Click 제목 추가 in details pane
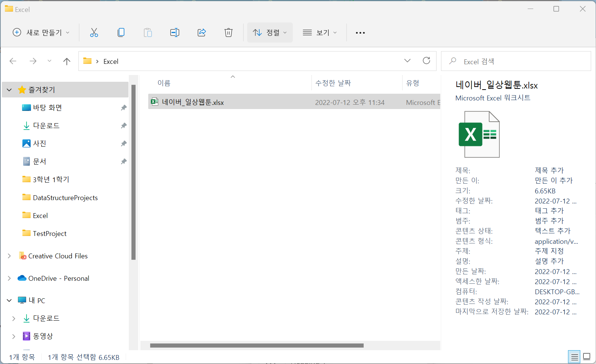 [x=549, y=170]
